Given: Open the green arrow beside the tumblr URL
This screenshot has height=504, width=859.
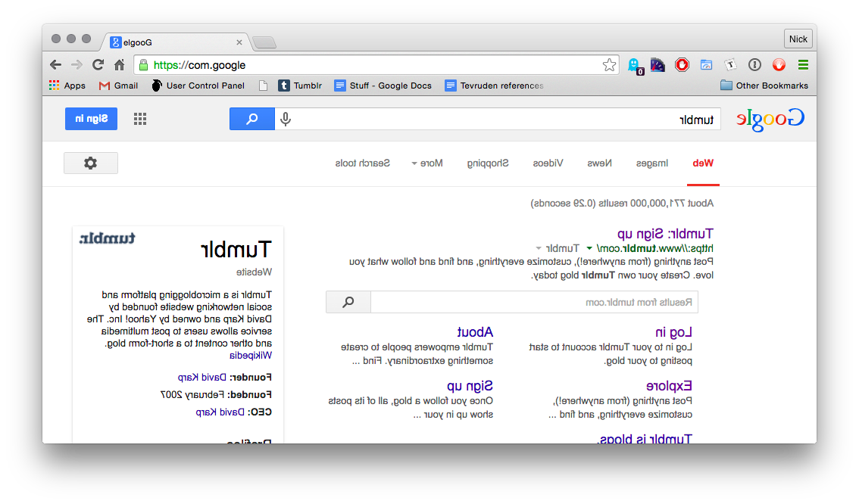Looking at the screenshot, I should [x=589, y=248].
